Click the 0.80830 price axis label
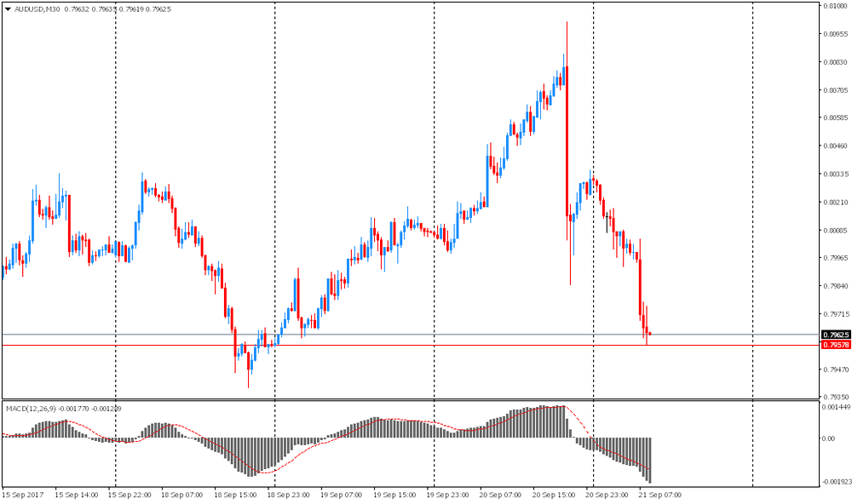 point(836,62)
